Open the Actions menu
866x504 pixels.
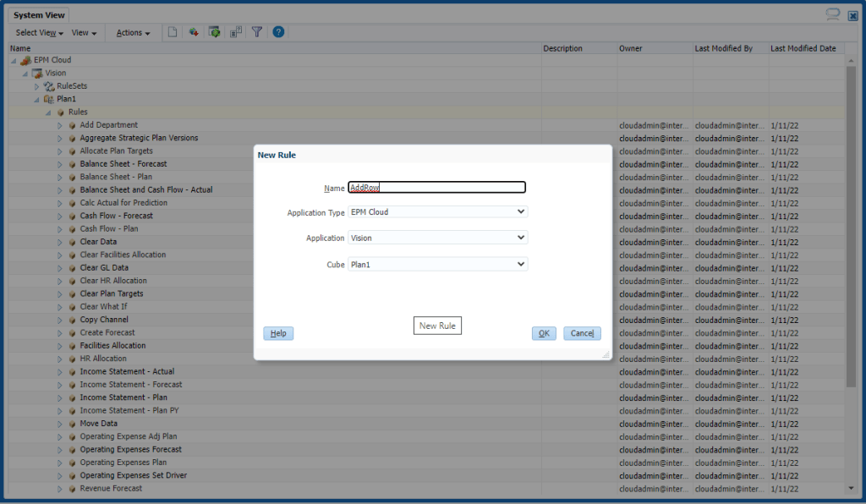click(133, 33)
